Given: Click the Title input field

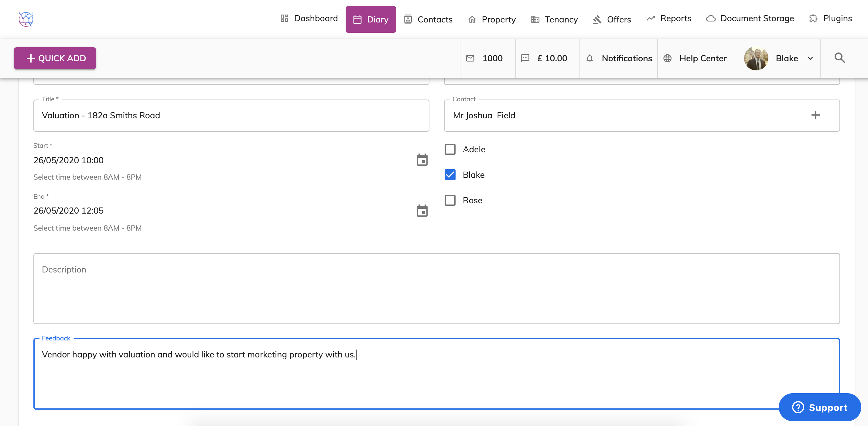Looking at the screenshot, I should pos(231,116).
